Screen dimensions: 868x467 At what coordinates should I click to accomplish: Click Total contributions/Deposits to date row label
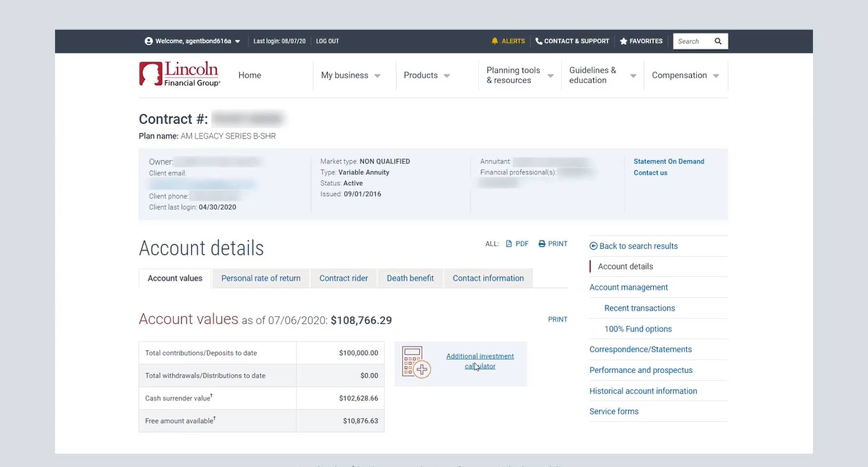coord(201,353)
